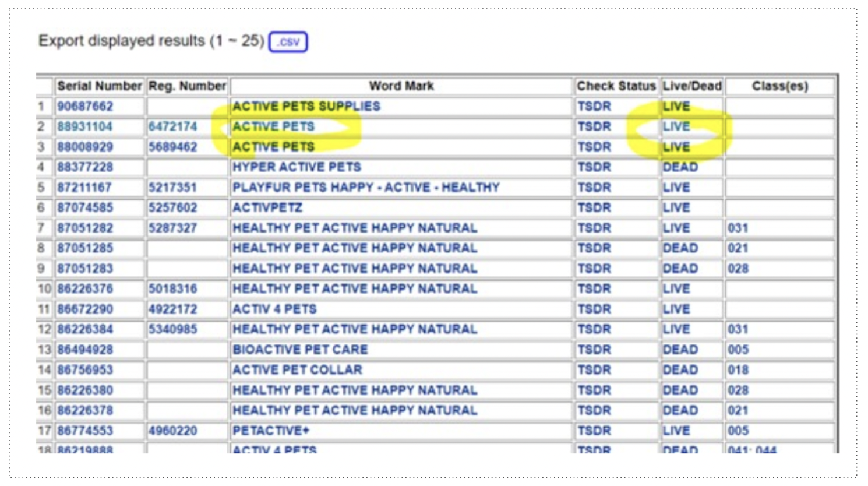Screen dimensions: 868x486
Task: Open serial number 88008929 link
Action: click(x=85, y=147)
